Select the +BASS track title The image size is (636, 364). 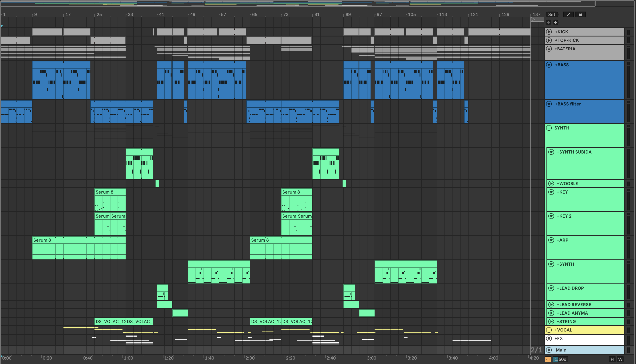click(x=562, y=65)
